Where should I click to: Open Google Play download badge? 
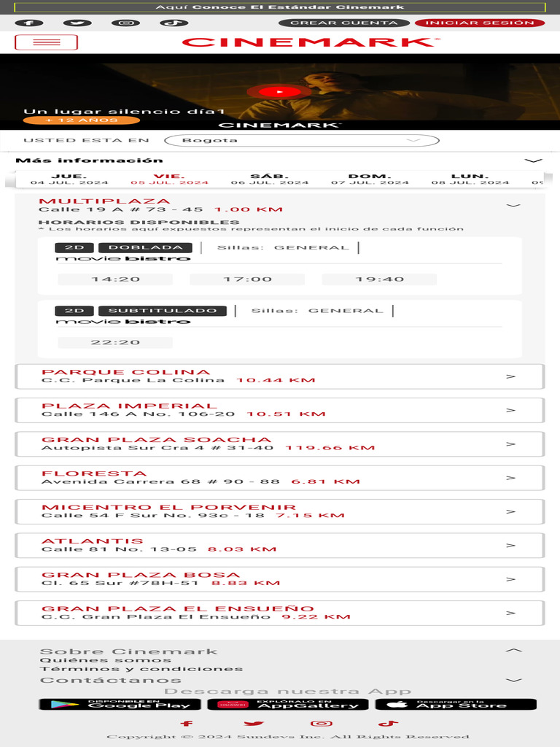(x=120, y=704)
